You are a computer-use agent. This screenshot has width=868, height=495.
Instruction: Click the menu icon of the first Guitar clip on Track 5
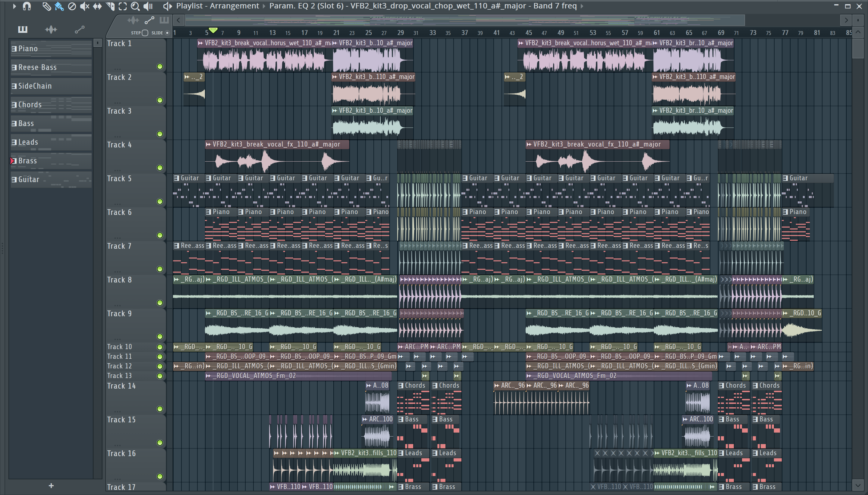coord(176,178)
